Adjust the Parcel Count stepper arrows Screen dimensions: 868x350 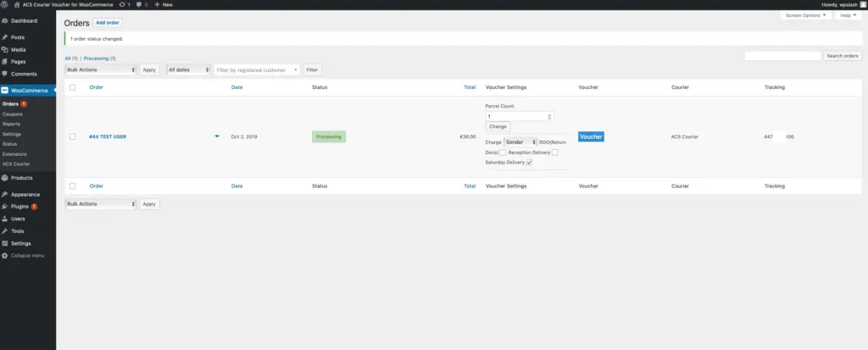click(549, 116)
